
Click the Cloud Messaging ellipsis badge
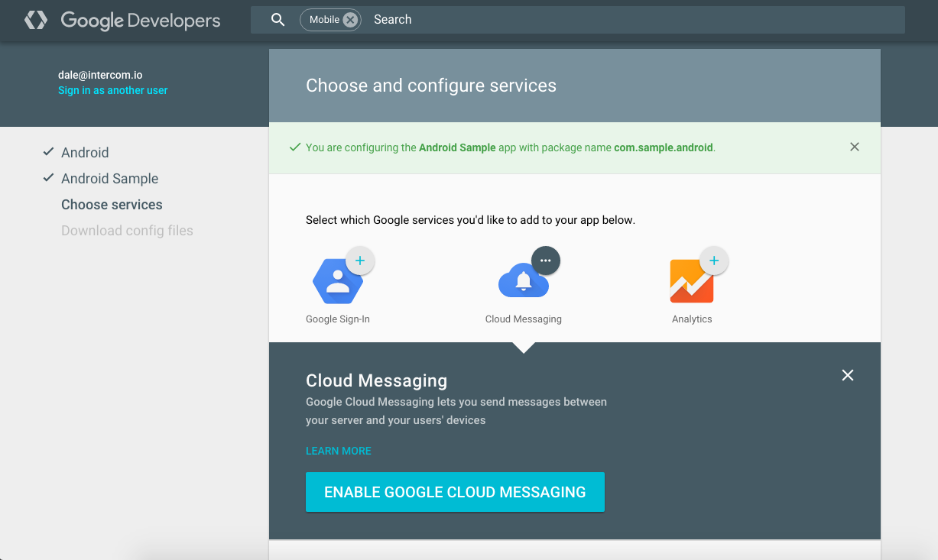(545, 261)
